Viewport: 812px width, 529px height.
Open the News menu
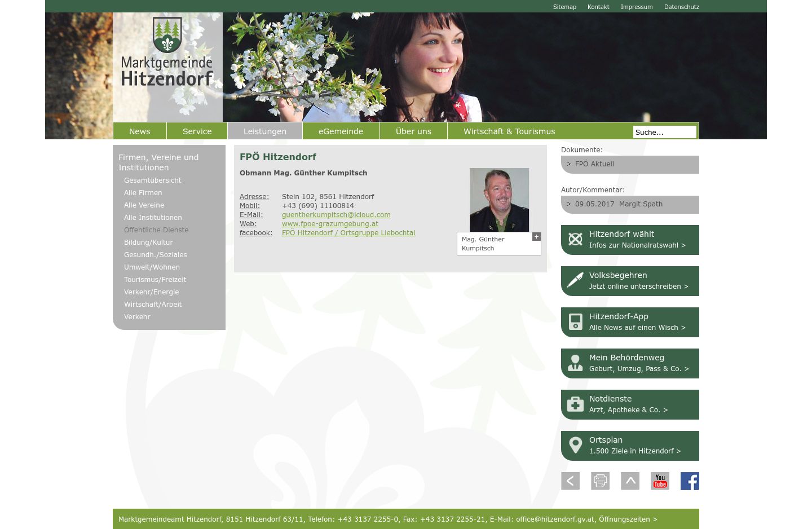tap(140, 131)
